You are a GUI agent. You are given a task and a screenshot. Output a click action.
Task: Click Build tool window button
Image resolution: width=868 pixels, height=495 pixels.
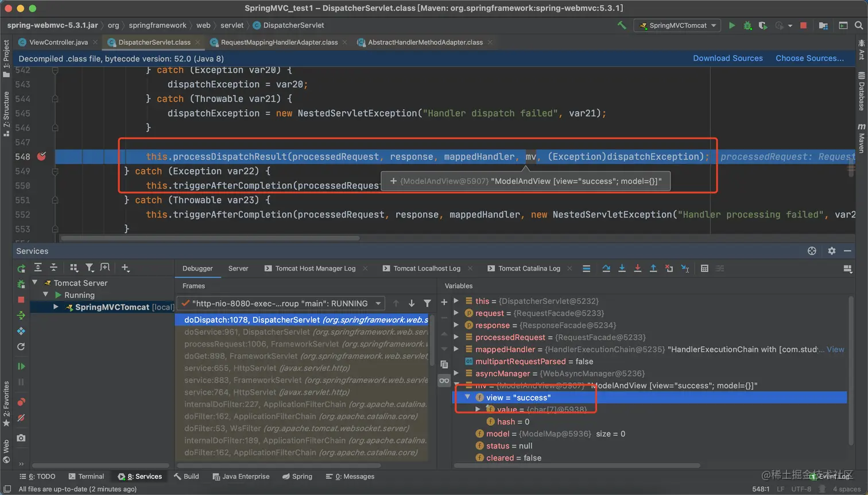coord(187,477)
